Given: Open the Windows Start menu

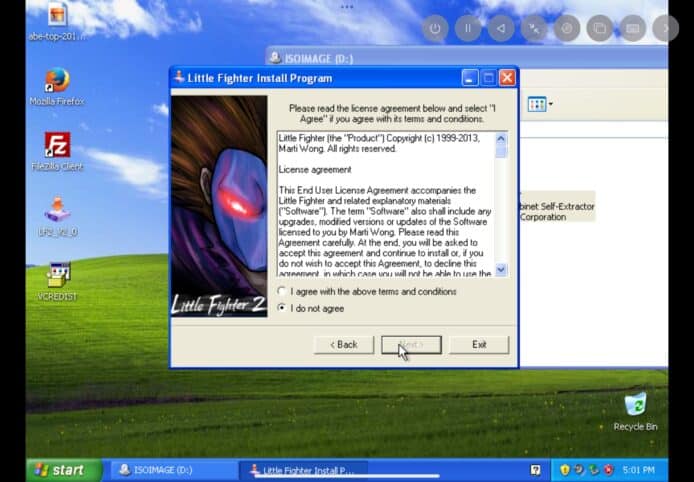Looking at the screenshot, I should (64, 470).
